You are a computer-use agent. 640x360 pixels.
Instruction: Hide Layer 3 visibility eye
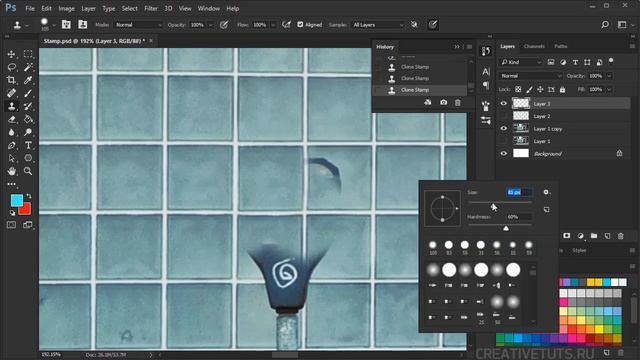(504, 104)
